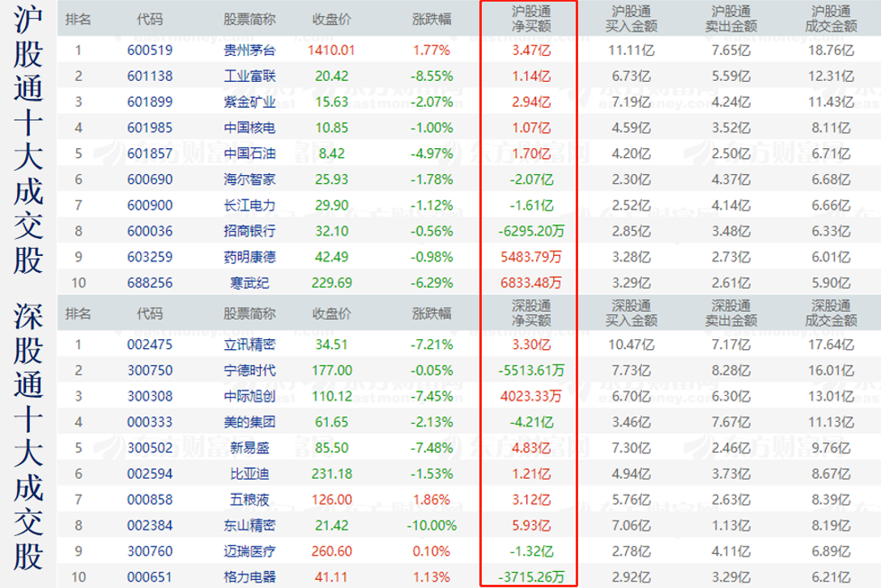
Task: Select the 药明康德 stock name
Action: 249,257
